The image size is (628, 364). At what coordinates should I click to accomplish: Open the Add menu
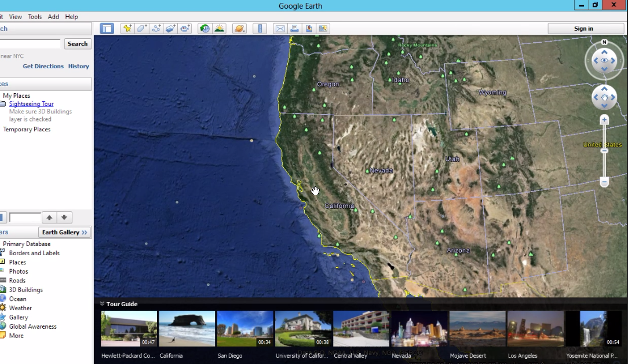(53, 16)
